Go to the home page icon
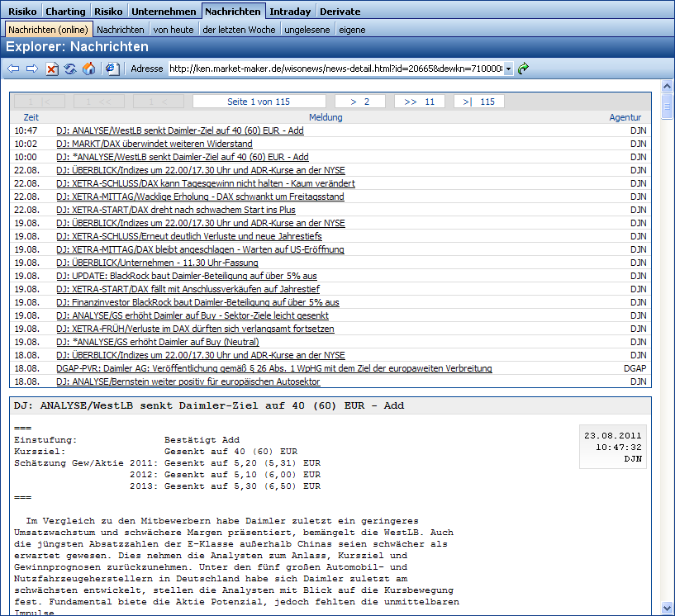Screen dimensions: 675x616 (88, 69)
